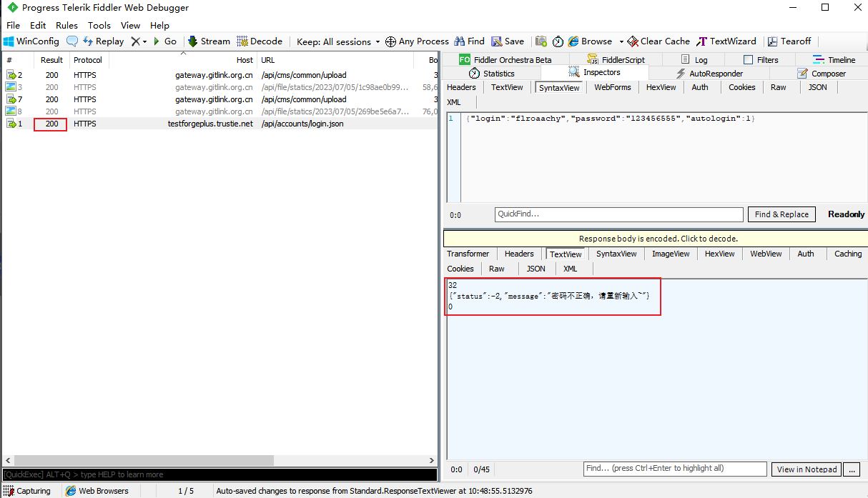The height and width of the screenshot is (498, 868).
Task: Open the Rules menu
Action: click(67, 25)
